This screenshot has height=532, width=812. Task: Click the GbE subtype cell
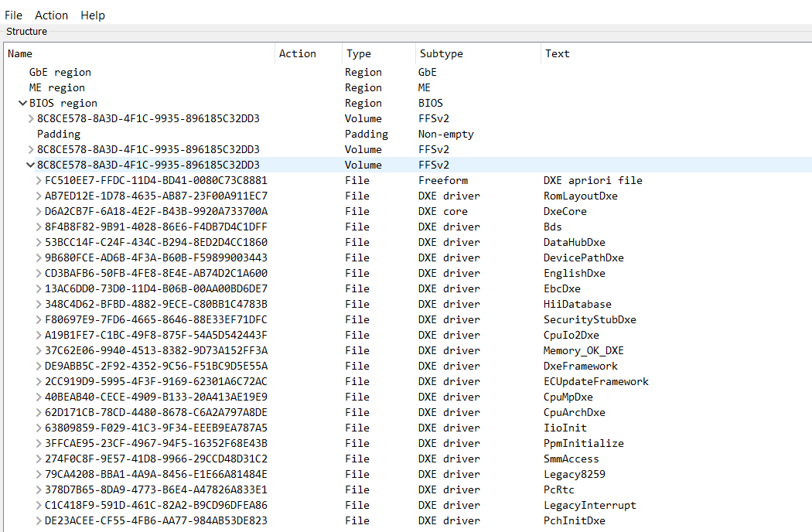[x=427, y=72]
